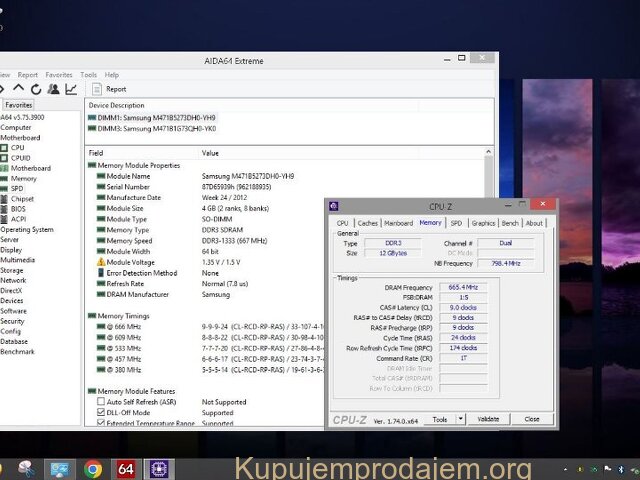Image resolution: width=640 pixels, height=480 pixels.
Task: Open the Tools dropdown arrow in CPU-Z
Action: [458, 419]
